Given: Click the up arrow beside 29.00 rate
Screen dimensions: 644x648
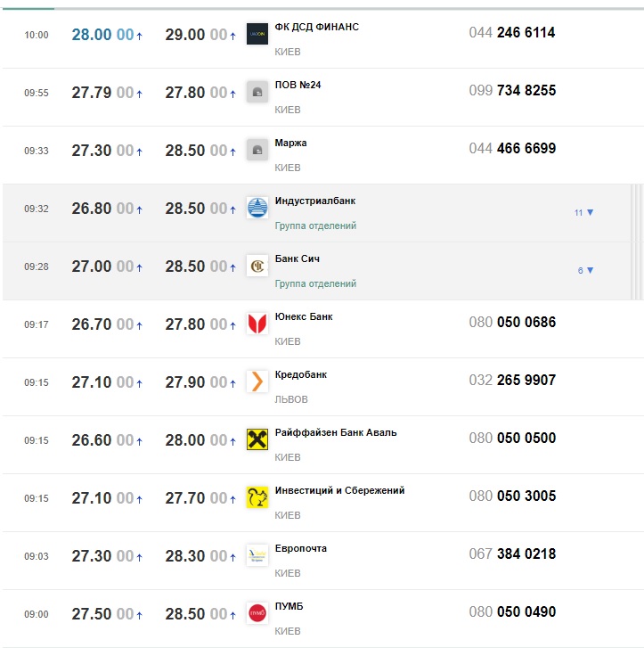Looking at the screenshot, I should click(232, 37).
